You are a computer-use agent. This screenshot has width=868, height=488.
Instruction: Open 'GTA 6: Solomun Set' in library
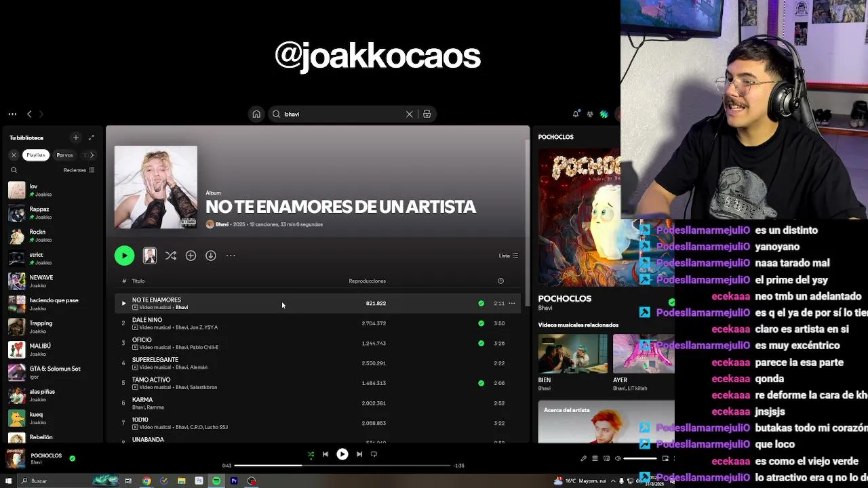pyautogui.click(x=53, y=372)
